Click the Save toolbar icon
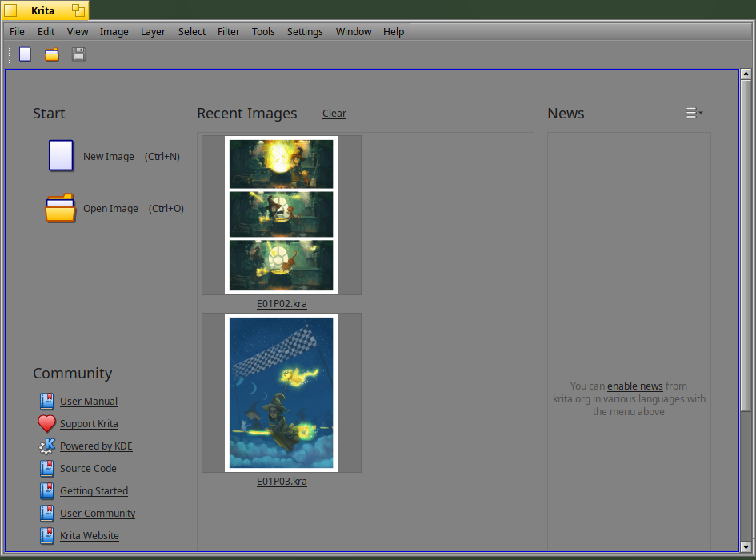Image resolution: width=756 pixels, height=560 pixels. pyautogui.click(x=78, y=54)
